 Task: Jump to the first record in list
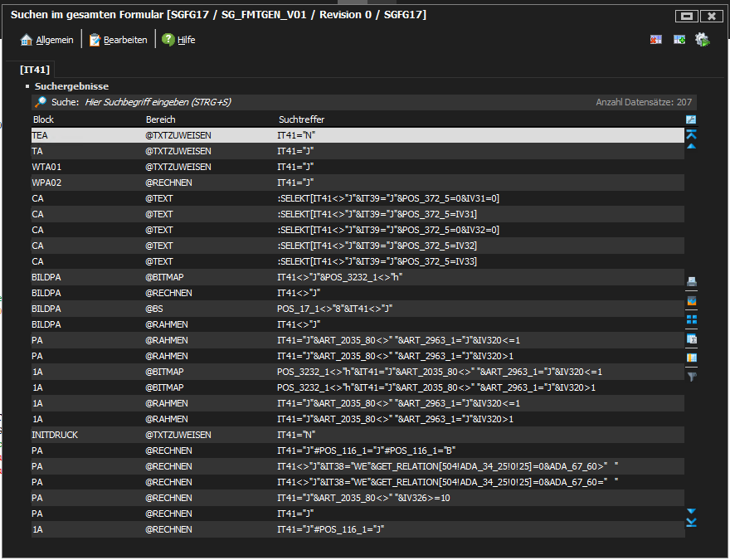click(x=691, y=134)
